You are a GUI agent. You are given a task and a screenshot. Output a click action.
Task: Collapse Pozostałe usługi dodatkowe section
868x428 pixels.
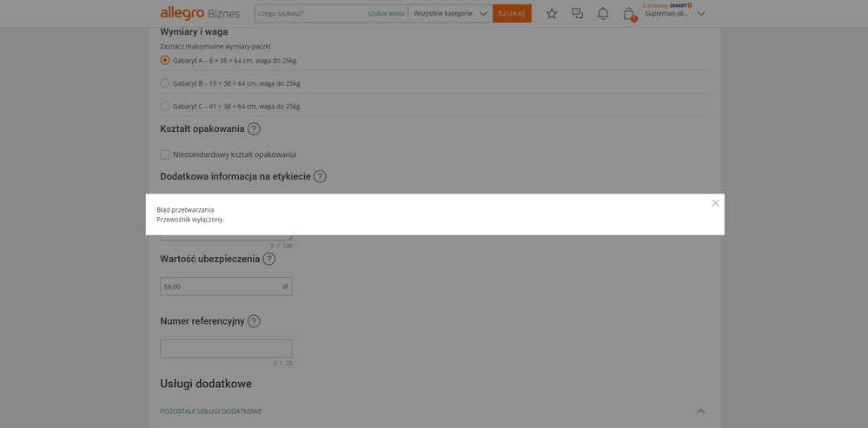point(701,412)
